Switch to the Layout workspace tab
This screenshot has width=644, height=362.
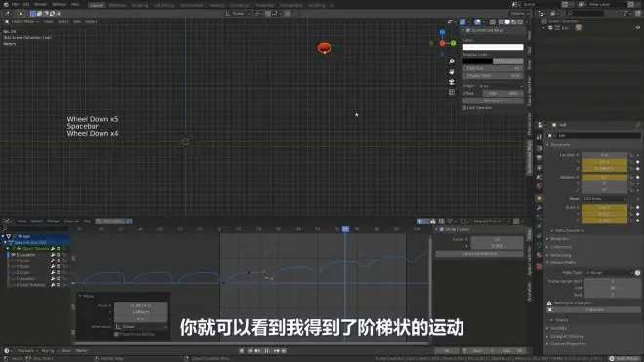97,5
